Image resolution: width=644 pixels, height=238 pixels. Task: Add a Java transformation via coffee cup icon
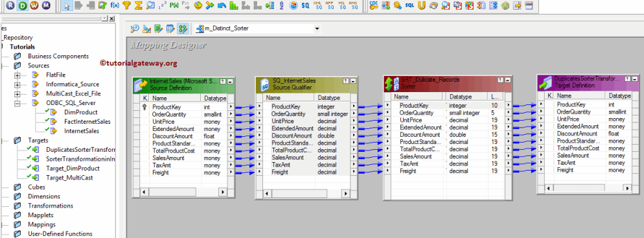point(433,6)
